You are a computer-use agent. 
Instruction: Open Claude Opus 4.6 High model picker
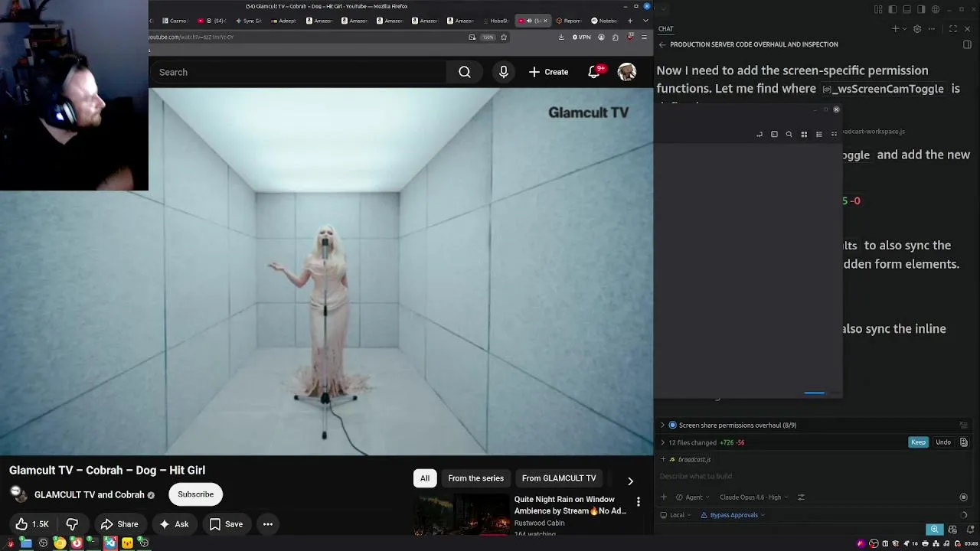(753, 497)
